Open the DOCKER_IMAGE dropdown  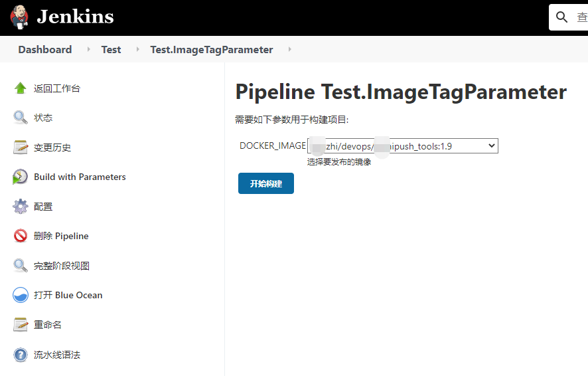pos(403,146)
